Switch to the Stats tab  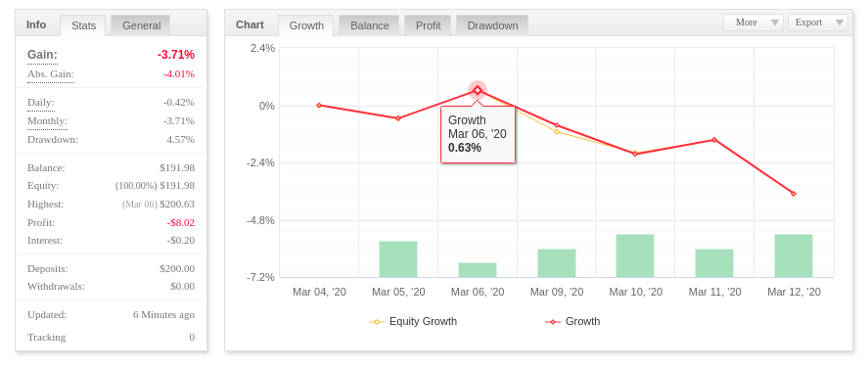[83, 25]
